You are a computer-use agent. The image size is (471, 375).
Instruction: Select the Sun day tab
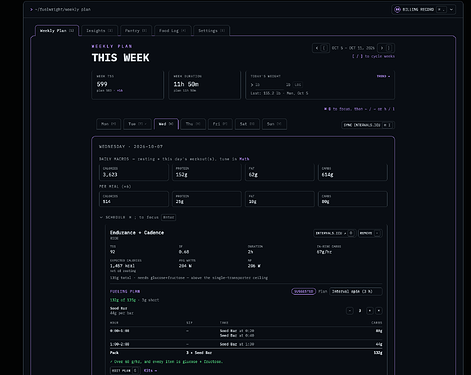click(x=274, y=124)
